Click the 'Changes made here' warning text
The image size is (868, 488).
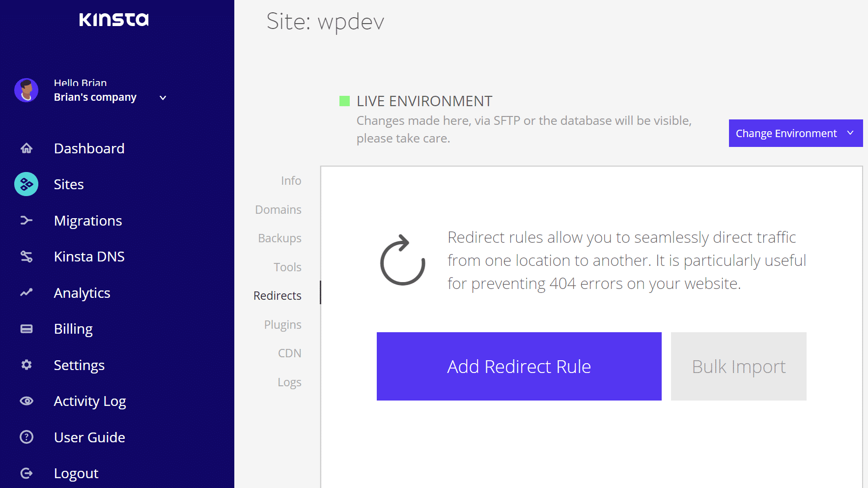(524, 130)
